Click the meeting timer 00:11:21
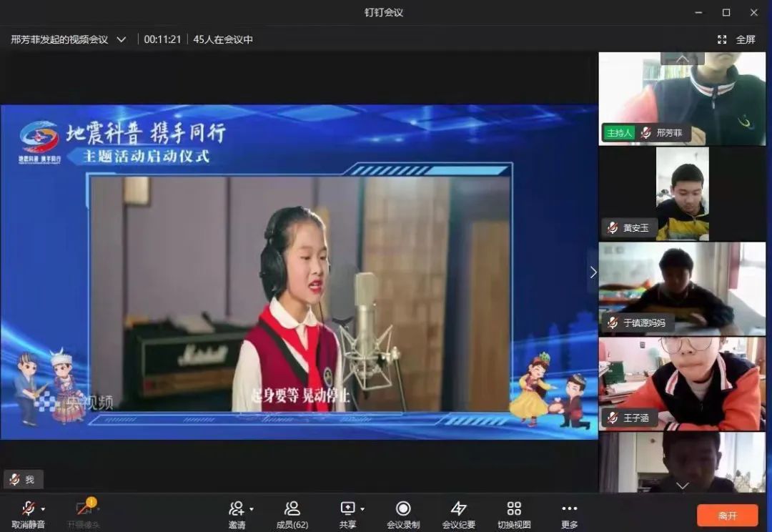 (x=162, y=39)
